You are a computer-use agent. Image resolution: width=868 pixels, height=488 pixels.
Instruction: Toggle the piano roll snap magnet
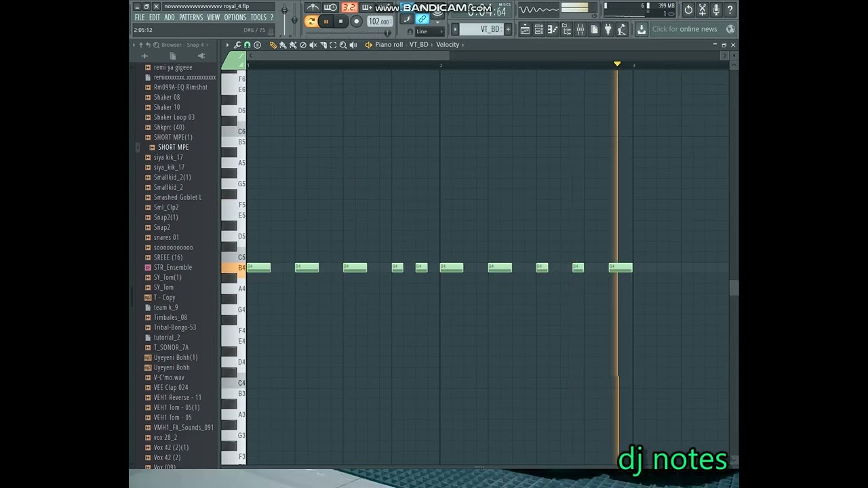coord(247,45)
